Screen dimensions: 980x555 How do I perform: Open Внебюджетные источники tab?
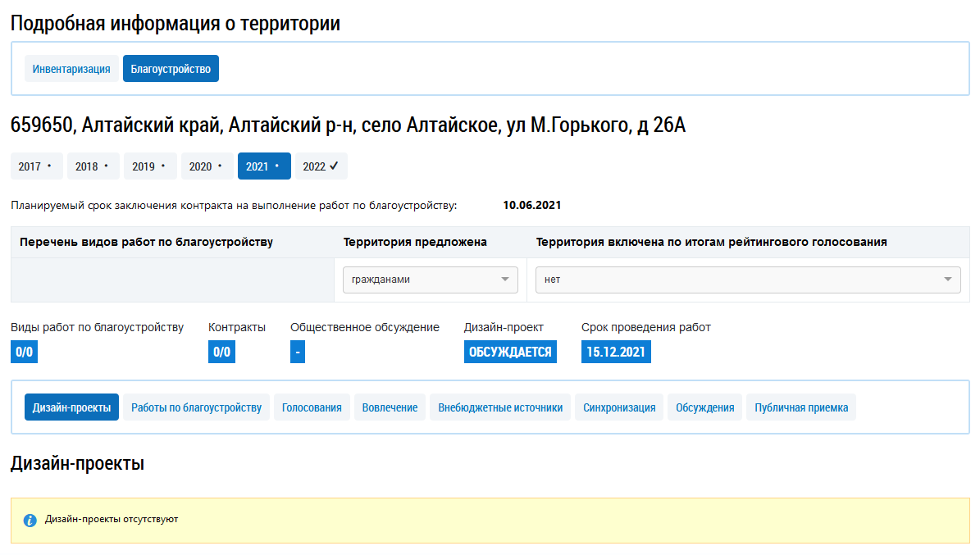pyautogui.click(x=500, y=407)
